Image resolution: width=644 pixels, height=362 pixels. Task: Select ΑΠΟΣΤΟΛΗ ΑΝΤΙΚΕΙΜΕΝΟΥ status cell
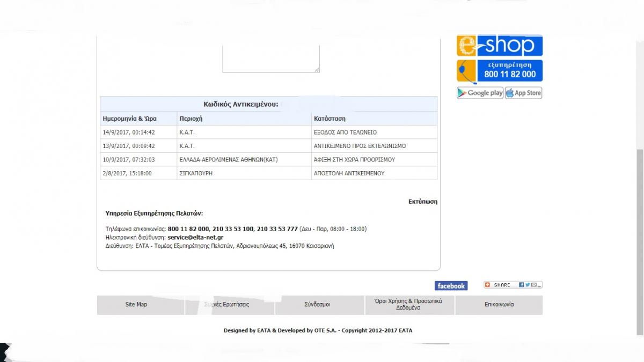pos(374,173)
